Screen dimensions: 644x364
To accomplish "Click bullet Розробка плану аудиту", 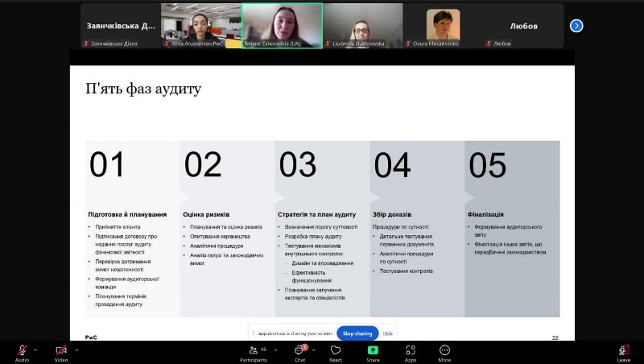I will 313,236.
